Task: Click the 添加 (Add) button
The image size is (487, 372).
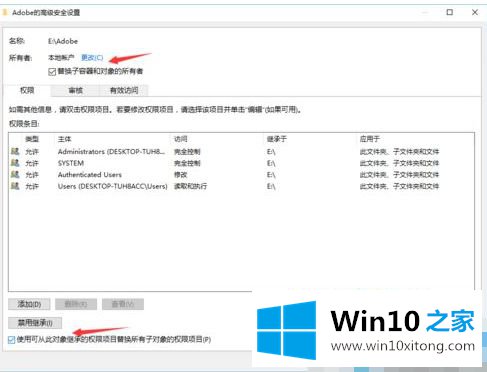Action: (29, 304)
